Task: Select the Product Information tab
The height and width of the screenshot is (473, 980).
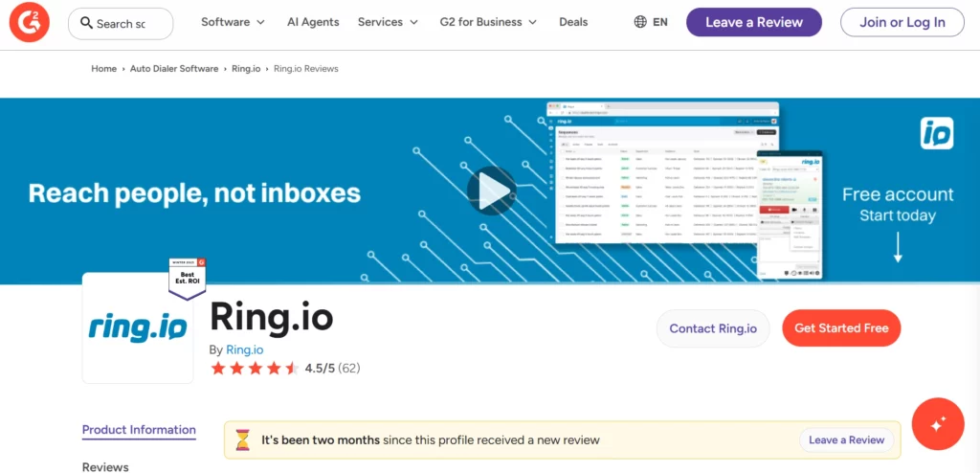Action: point(139,430)
